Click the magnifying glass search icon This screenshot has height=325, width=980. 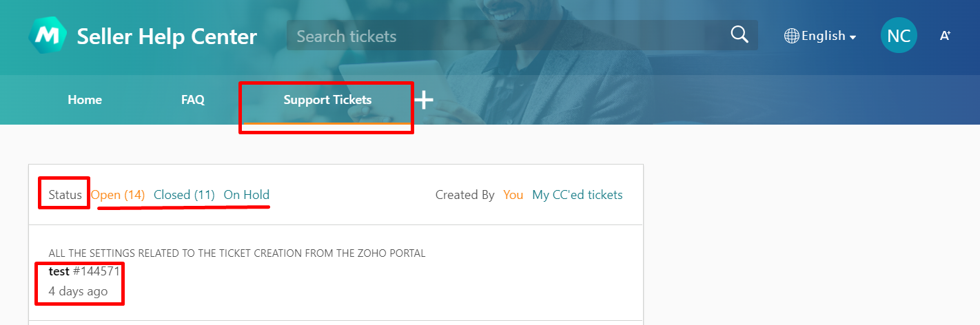coord(739,35)
